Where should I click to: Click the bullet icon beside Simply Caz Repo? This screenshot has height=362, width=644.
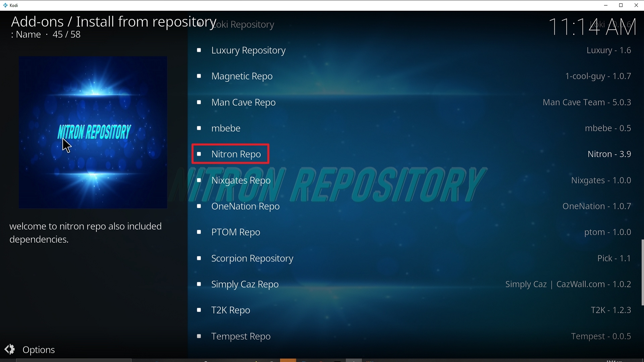[x=199, y=284]
